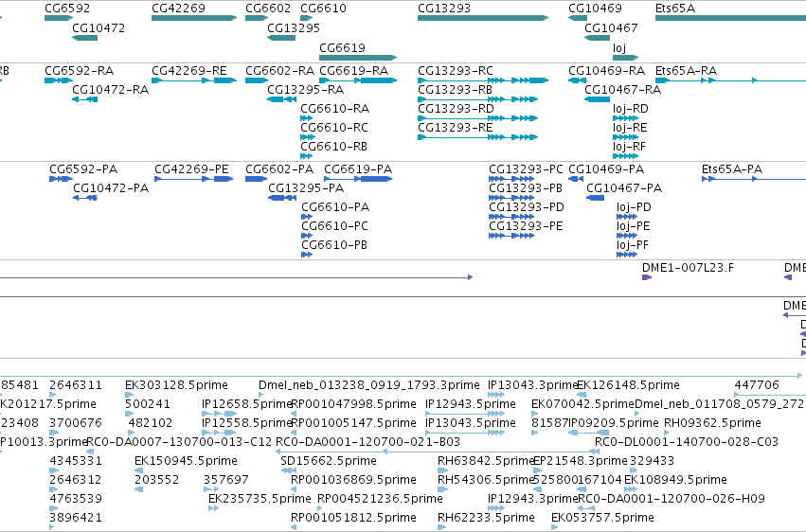This screenshot has height=532, width=806.
Task: Select the CG13293-RD transcript
Action: (477, 118)
